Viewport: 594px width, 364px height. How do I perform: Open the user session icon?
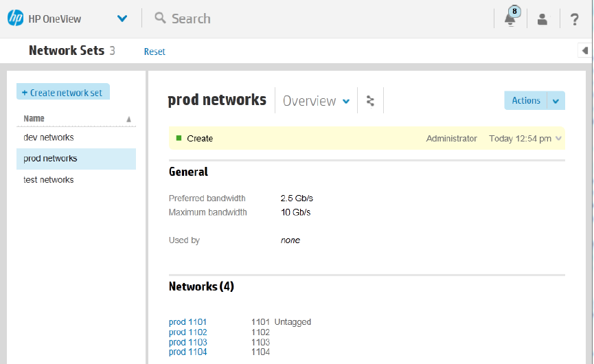pyautogui.click(x=542, y=19)
